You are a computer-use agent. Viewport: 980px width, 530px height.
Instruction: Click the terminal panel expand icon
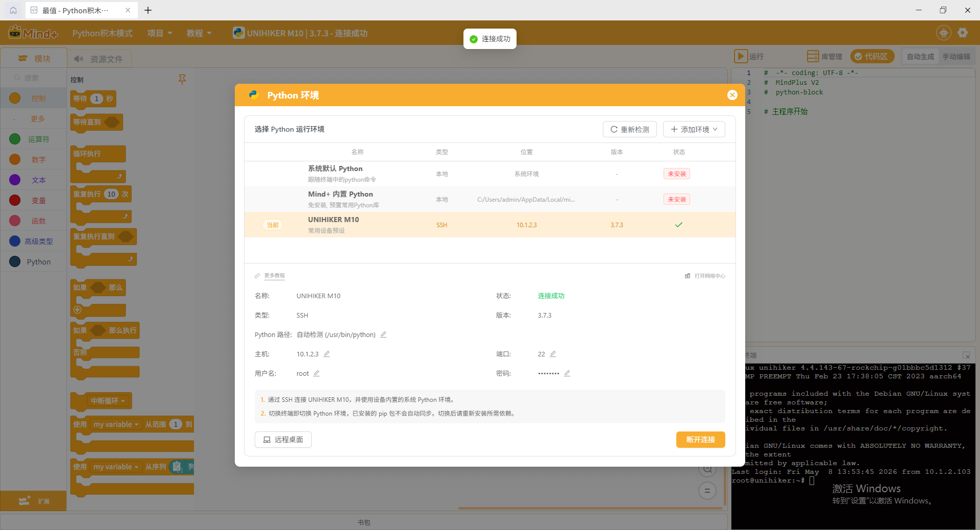click(966, 355)
